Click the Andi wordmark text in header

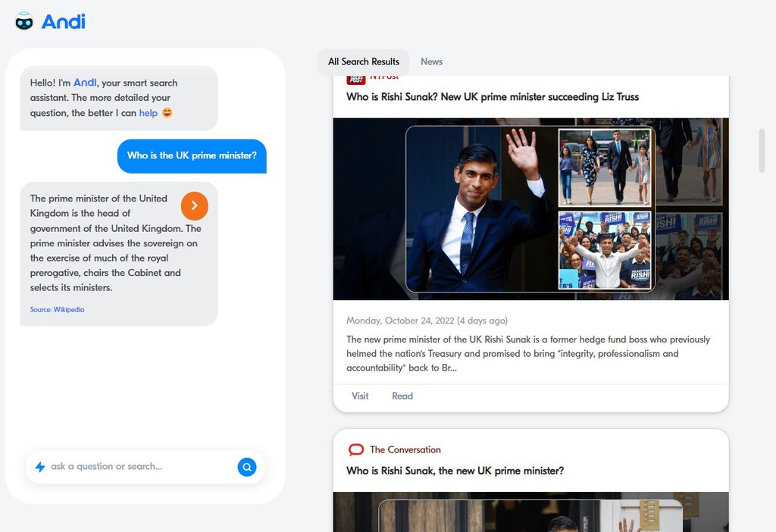63,22
